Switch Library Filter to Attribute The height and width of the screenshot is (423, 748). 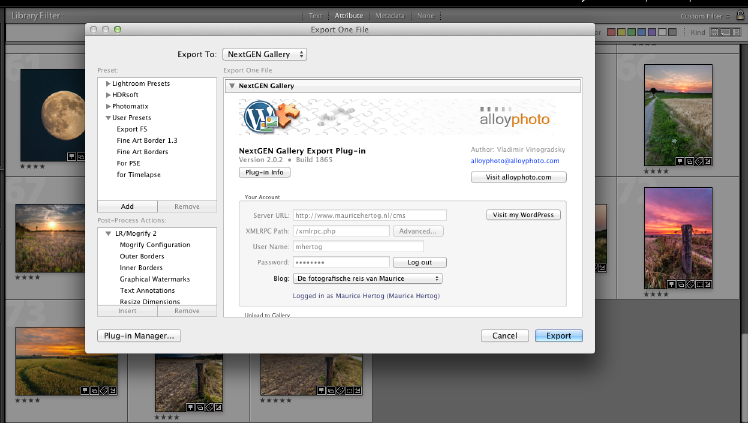[x=349, y=16]
